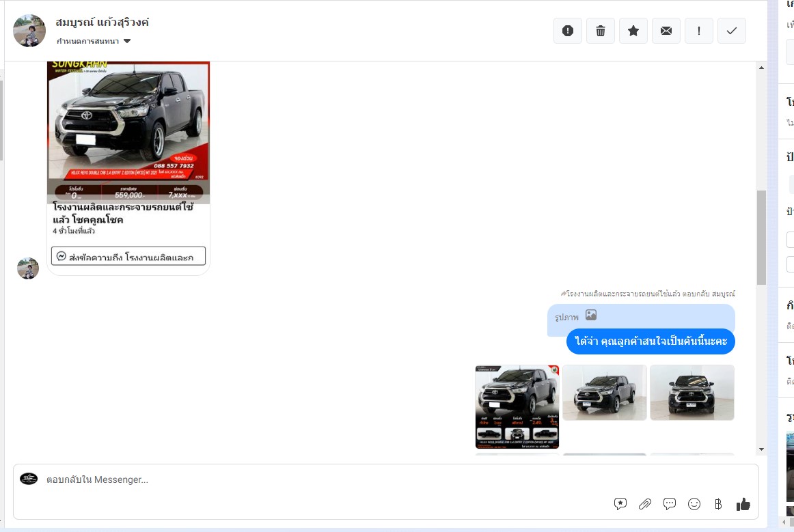Open the speech bubble templates icon
Viewport: 794px width, 532px height.
pyautogui.click(x=670, y=503)
